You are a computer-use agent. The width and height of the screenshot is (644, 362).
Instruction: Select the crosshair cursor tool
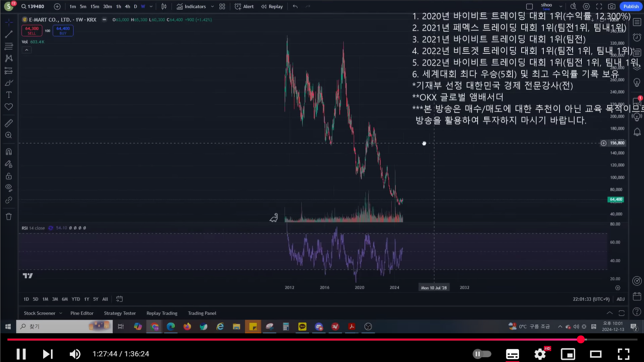pos(9,21)
